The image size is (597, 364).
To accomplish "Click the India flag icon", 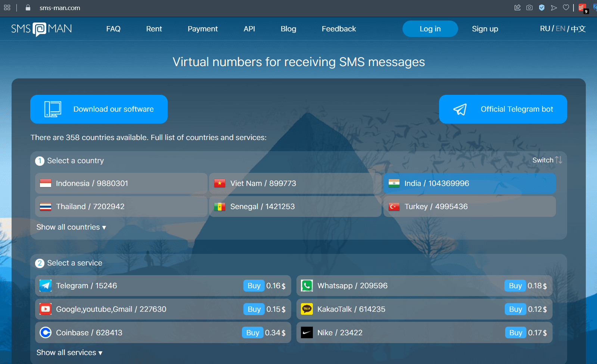I will coord(394,183).
